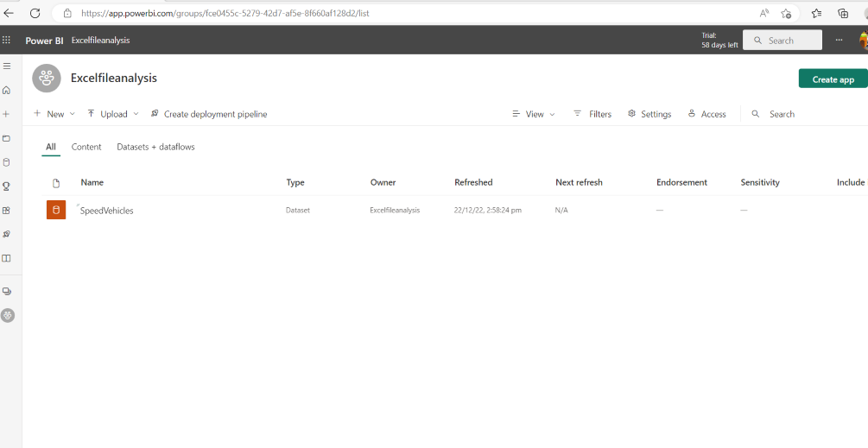Click the site lock icon in the address bar

pyautogui.click(x=67, y=13)
